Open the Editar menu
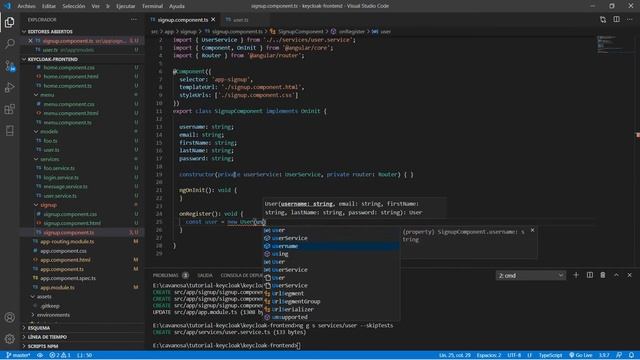 [49, 6]
